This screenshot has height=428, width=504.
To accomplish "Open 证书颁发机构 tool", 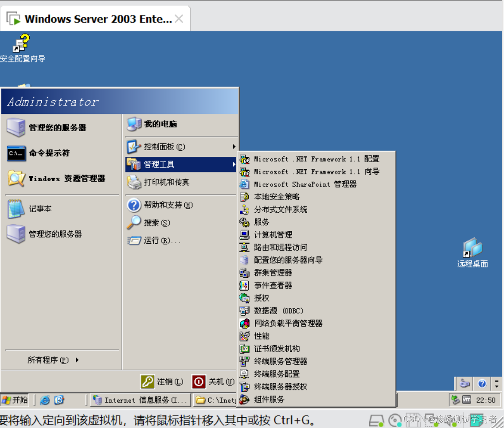I will pos(316,349).
